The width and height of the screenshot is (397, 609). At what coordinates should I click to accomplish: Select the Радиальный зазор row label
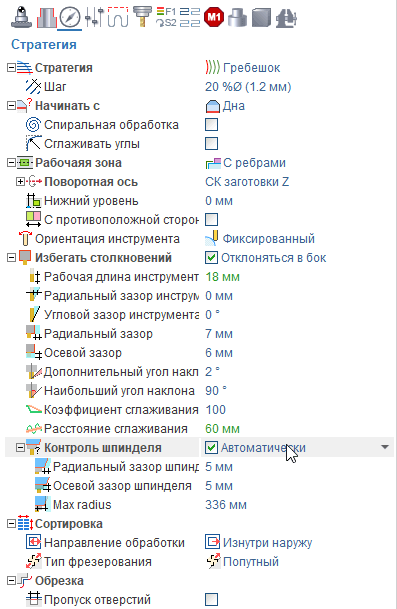(x=98, y=334)
